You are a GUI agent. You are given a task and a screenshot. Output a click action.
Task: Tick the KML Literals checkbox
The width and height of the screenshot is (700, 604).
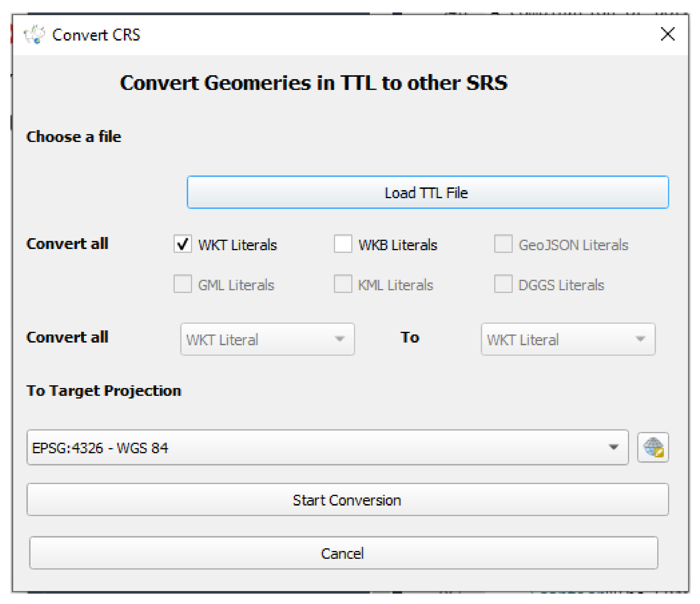(x=343, y=284)
